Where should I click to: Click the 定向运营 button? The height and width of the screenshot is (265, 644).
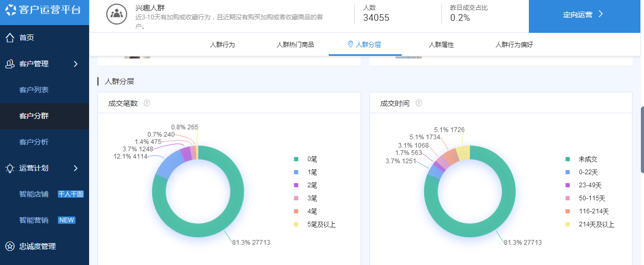click(583, 15)
